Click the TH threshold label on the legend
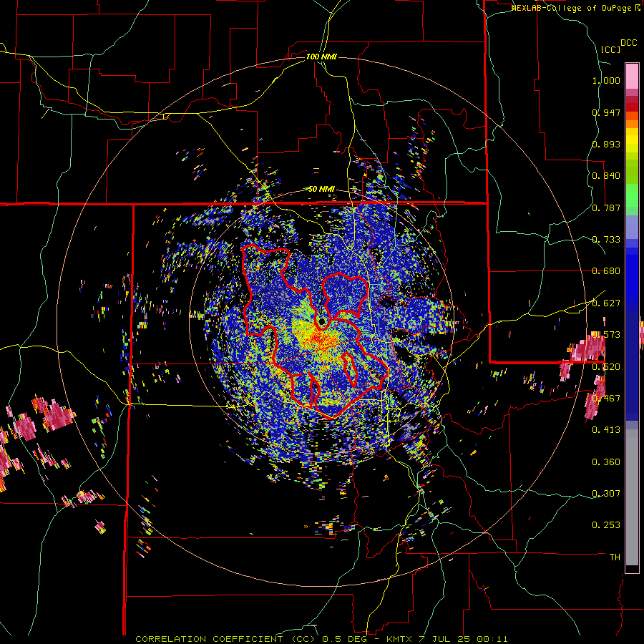Screen dimensions: 644x644 point(615,557)
